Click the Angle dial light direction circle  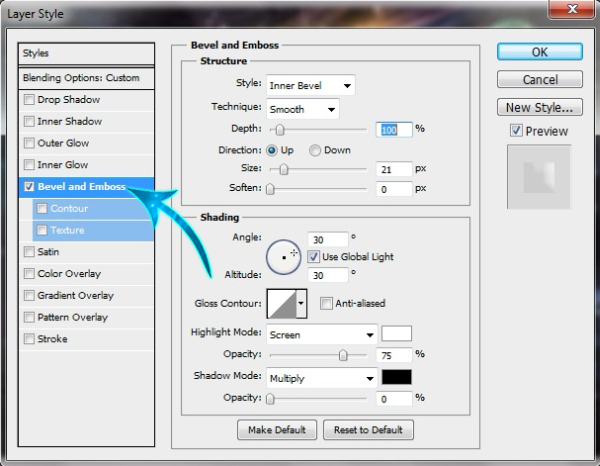click(x=283, y=258)
